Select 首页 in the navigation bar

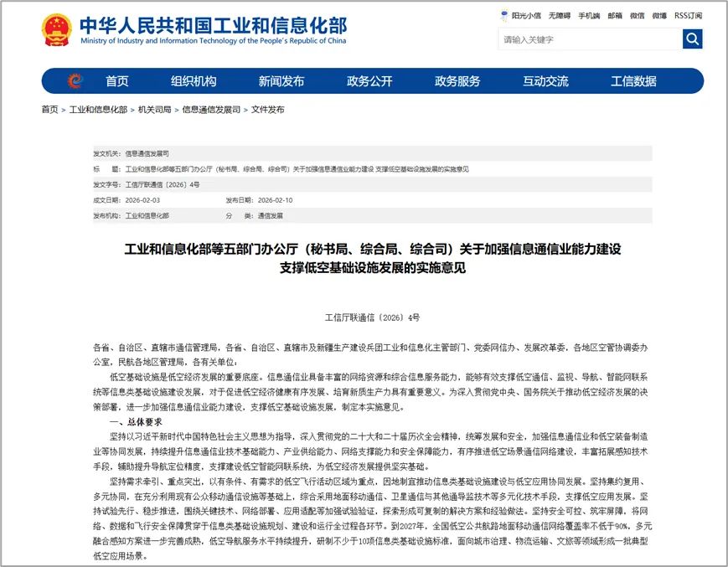click(116, 81)
